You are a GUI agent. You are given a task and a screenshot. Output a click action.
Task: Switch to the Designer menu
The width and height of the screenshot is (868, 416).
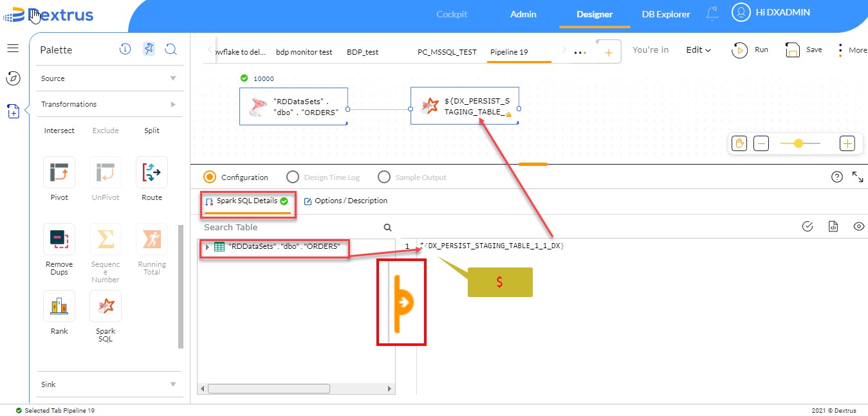point(595,14)
